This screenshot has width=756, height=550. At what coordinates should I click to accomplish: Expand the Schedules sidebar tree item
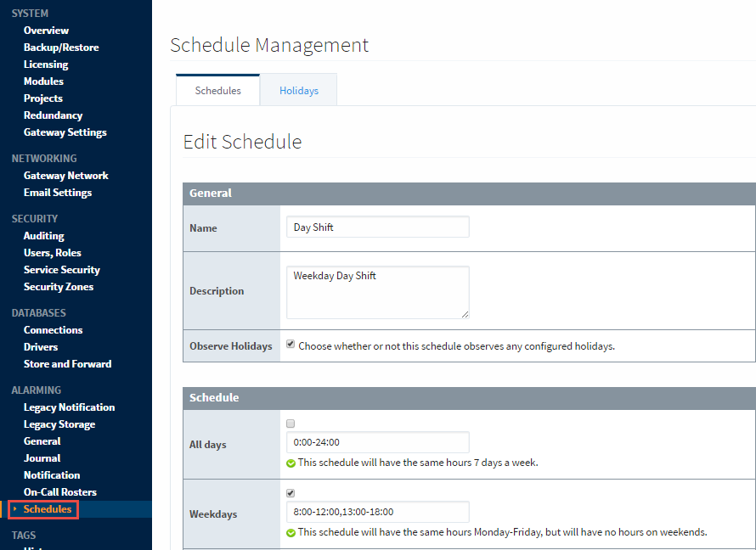pyautogui.click(x=42, y=508)
